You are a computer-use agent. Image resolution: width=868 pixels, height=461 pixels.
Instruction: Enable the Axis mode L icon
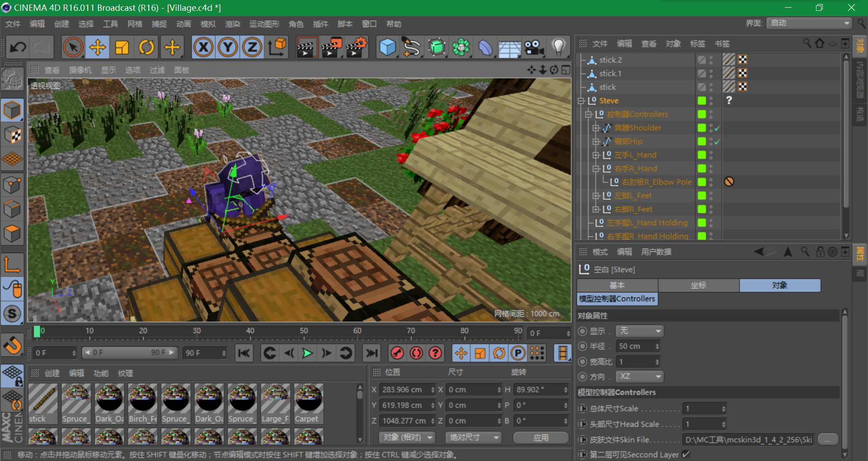[x=12, y=264]
